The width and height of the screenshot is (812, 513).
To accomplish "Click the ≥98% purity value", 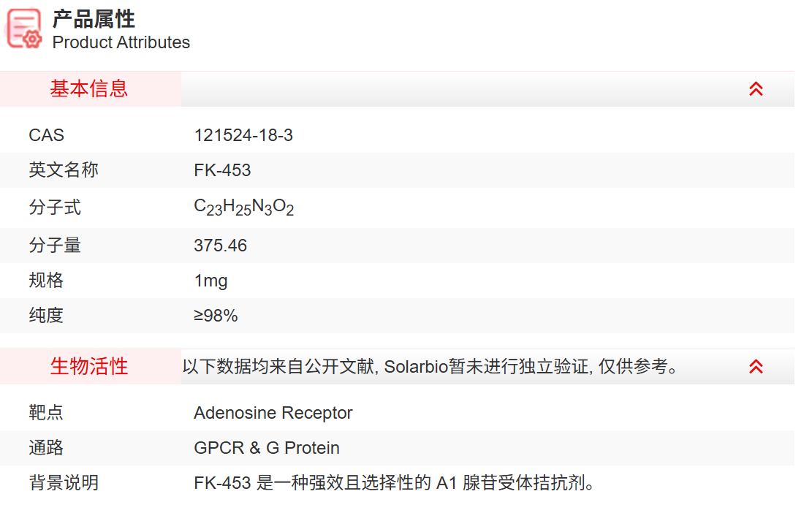I will (x=216, y=316).
